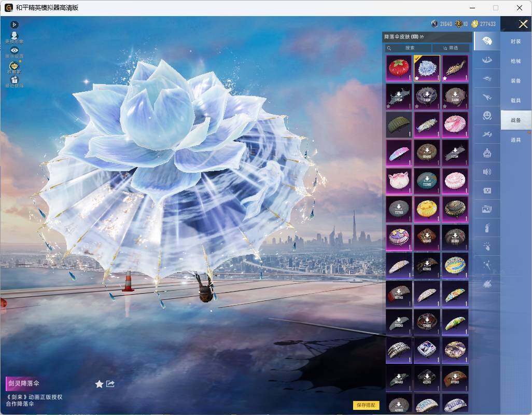Switch to the 道具 tab
The width and height of the screenshot is (532, 415).
pos(516,140)
